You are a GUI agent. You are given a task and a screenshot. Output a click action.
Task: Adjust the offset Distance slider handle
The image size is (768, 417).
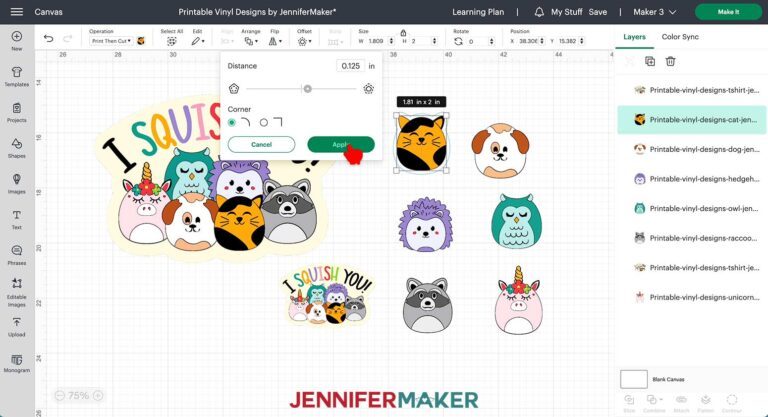pyautogui.click(x=308, y=89)
